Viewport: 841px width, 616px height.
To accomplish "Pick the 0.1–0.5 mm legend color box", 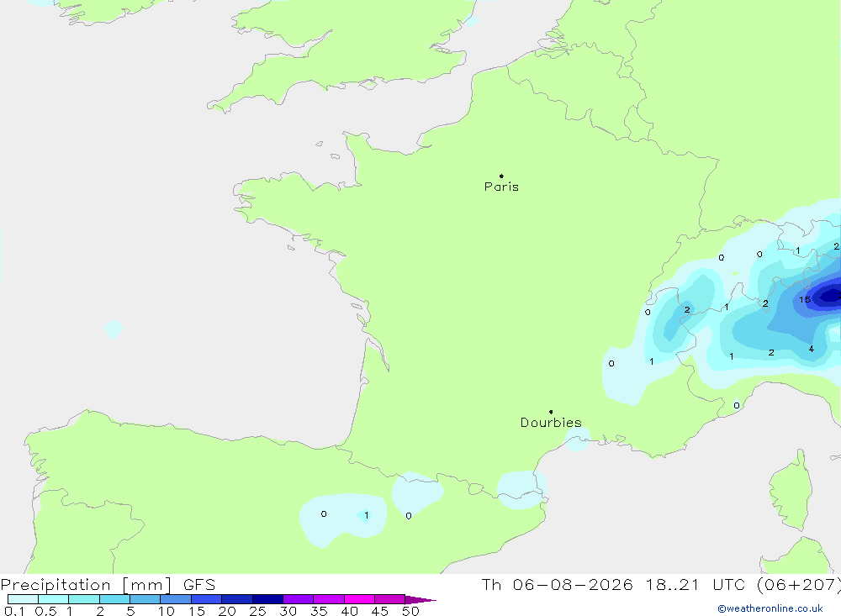I will pos(23,599).
